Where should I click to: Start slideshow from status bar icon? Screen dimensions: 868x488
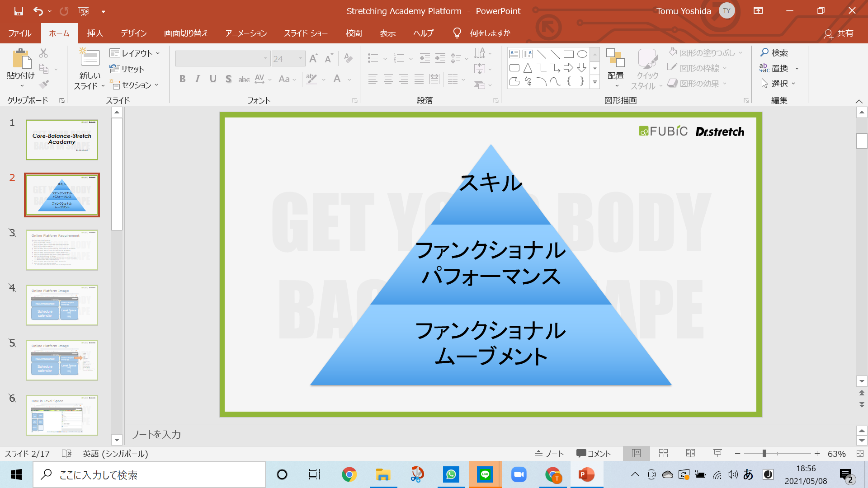coord(717,453)
